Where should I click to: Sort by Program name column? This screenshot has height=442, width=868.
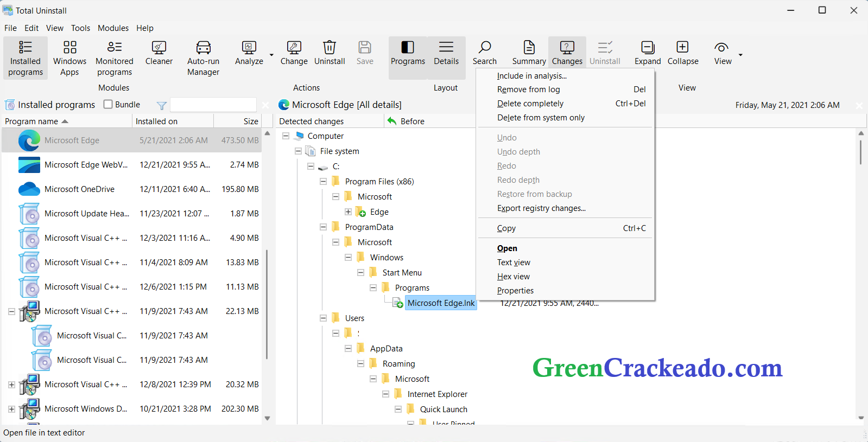pyautogui.click(x=67, y=121)
